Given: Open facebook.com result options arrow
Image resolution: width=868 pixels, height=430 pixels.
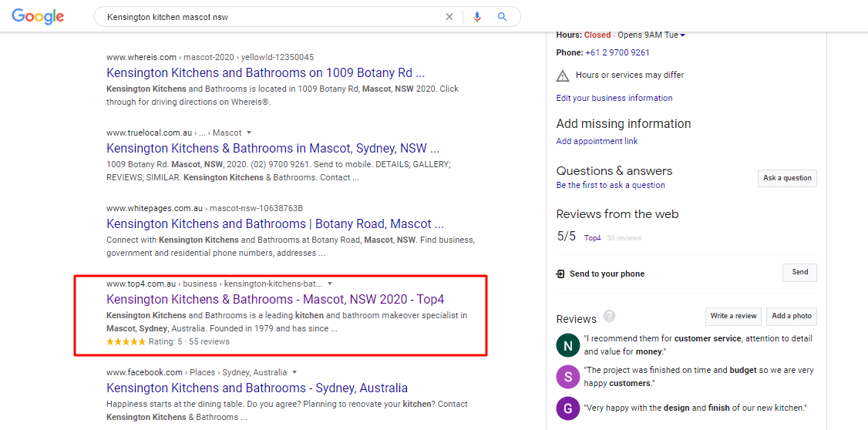Looking at the screenshot, I should pos(294,372).
